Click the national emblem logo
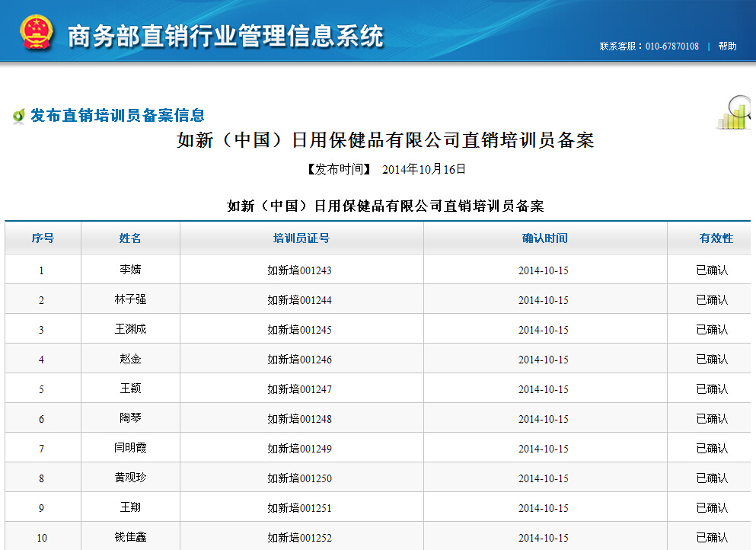 click(x=36, y=32)
